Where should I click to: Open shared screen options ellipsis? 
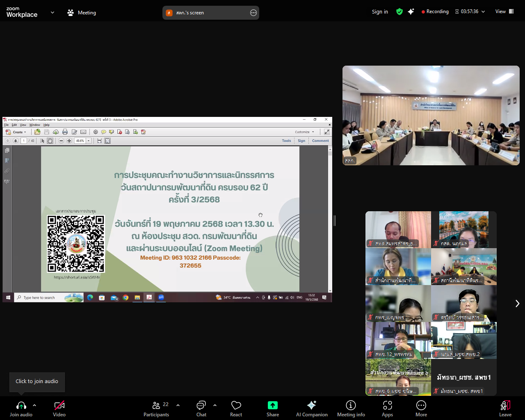click(x=253, y=13)
